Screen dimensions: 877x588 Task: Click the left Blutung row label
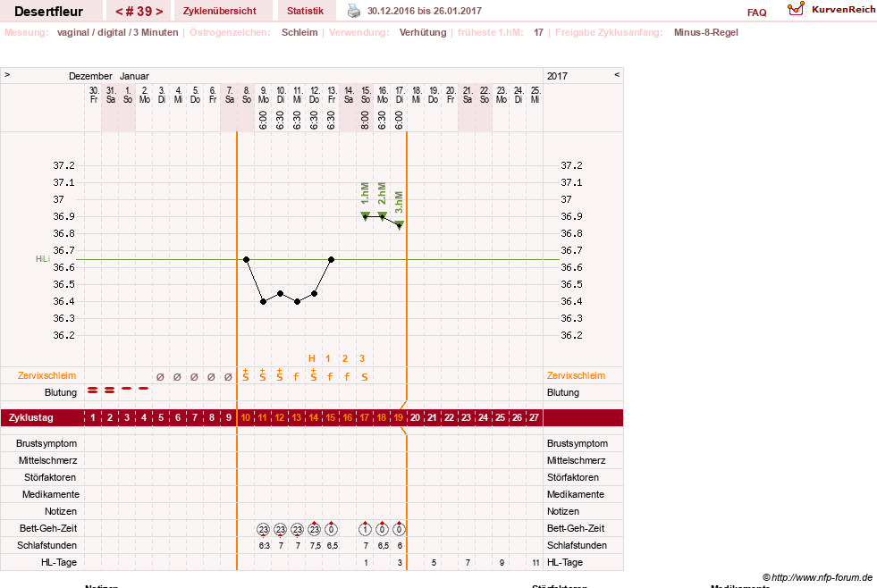click(61, 392)
